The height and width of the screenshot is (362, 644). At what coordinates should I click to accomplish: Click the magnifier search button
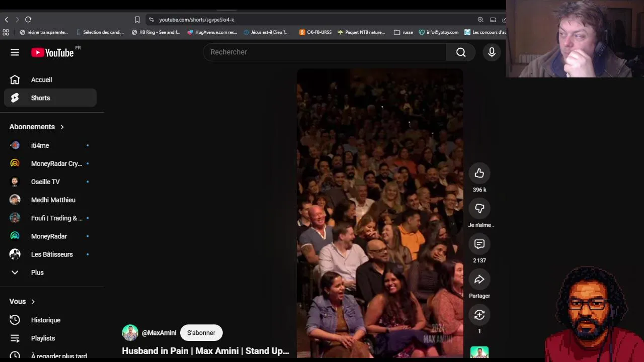coord(461,52)
